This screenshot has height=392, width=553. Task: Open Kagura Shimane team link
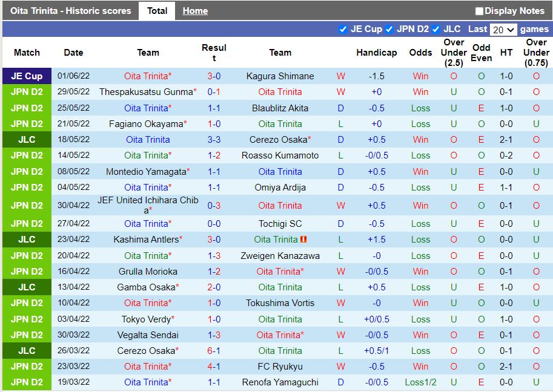(280, 76)
